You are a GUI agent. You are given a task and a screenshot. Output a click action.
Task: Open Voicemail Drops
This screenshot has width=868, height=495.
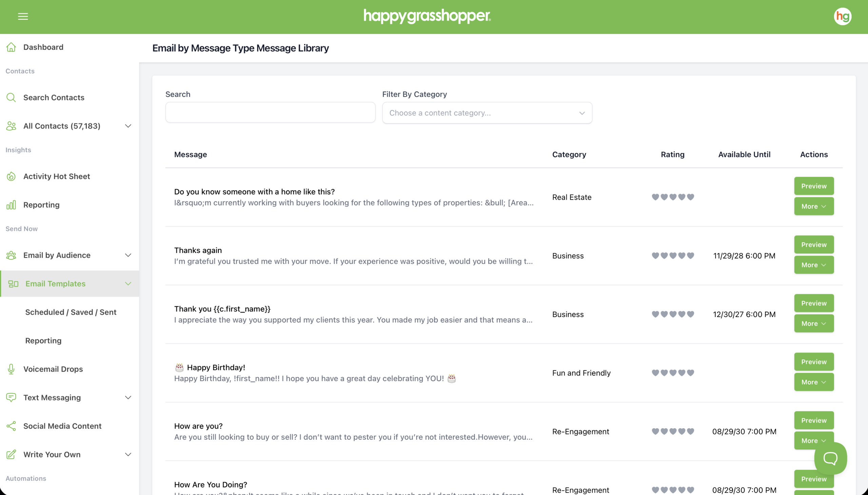(53, 369)
